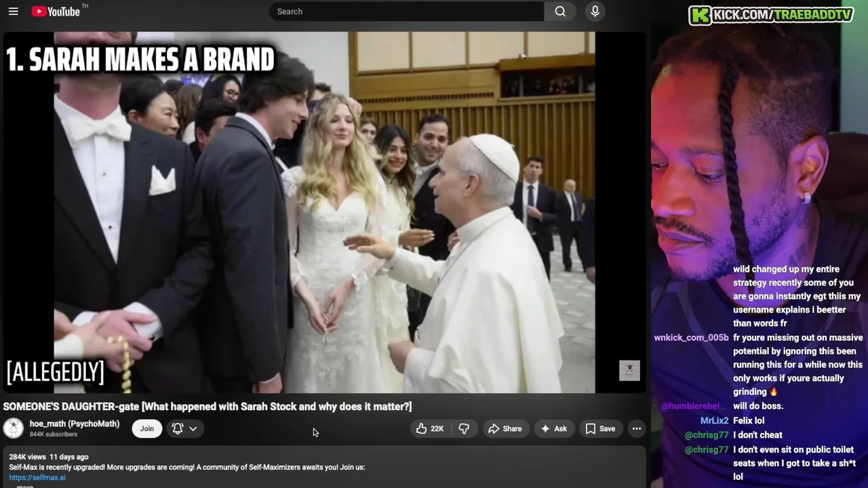Click the Self-Max upgraded description line
Image resolution: width=868 pixels, height=488 pixels.
(187, 467)
